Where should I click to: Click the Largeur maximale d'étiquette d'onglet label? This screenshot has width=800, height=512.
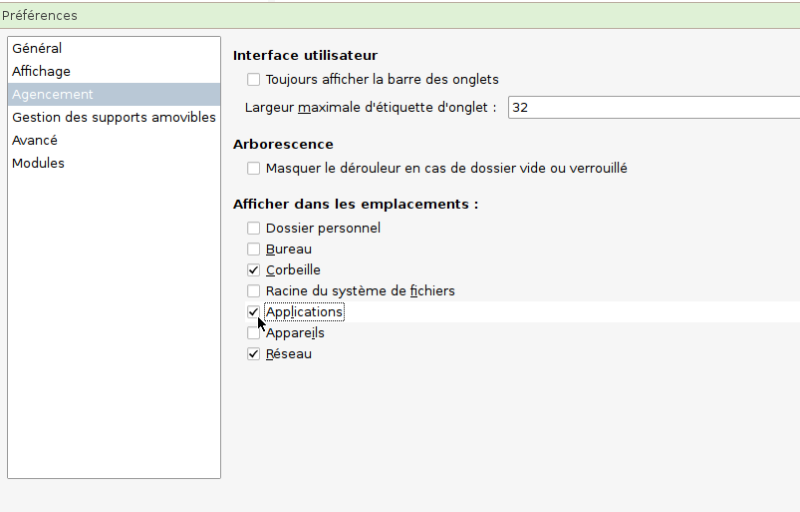370,108
